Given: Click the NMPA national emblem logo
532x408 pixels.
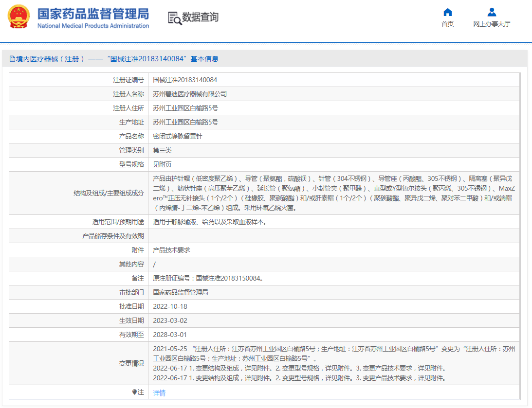Looking at the screenshot, I should pos(18,16).
